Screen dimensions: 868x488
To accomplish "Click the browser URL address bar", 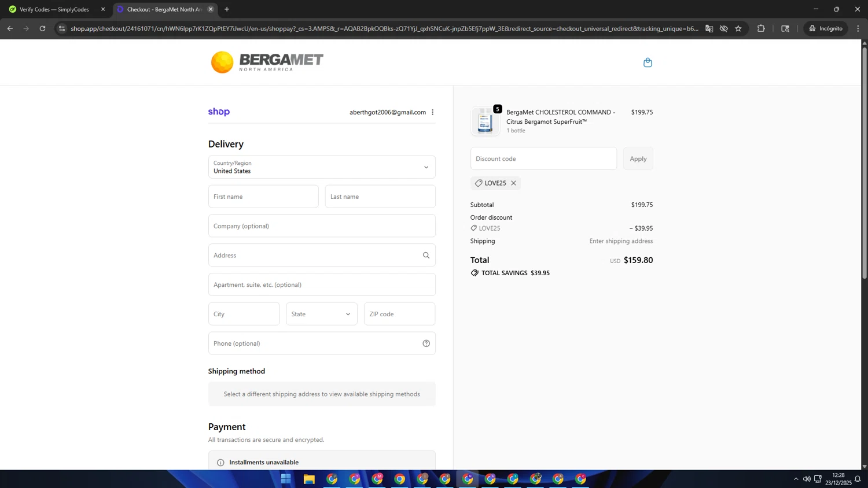I will click(384, 28).
